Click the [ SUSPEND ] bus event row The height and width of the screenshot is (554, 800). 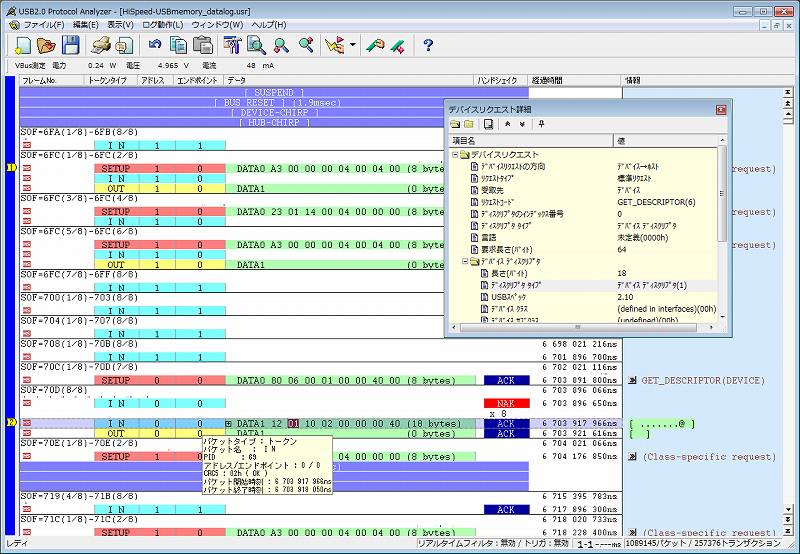pos(274,92)
